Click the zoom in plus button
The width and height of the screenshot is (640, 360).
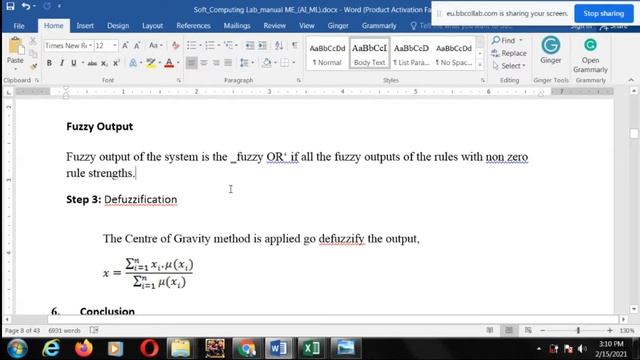click(x=610, y=330)
